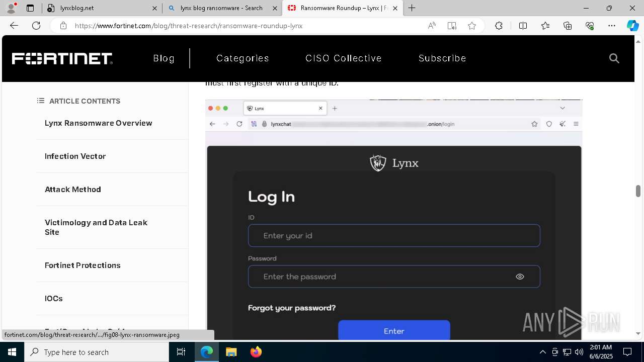
Task: Open a new browser tab
Action: click(412, 8)
